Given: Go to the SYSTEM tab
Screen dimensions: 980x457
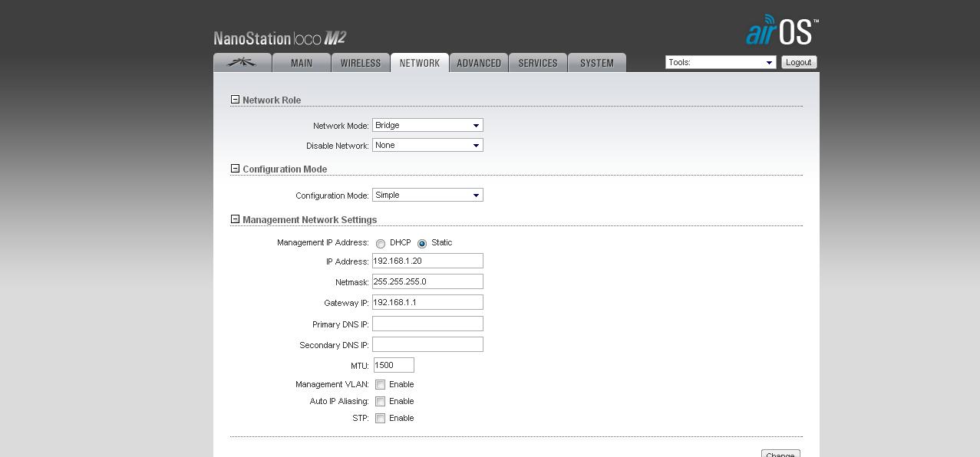Looking at the screenshot, I should 597,63.
